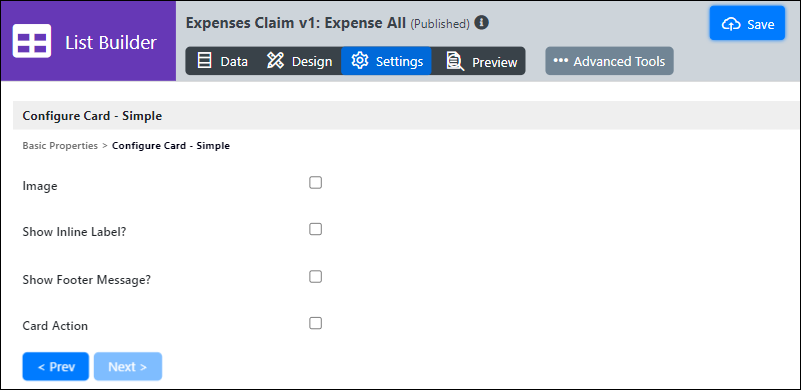The width and height of the screenshot is (801, 390).
Task: Enable the Image checkbox
Action: coord(316,182)
